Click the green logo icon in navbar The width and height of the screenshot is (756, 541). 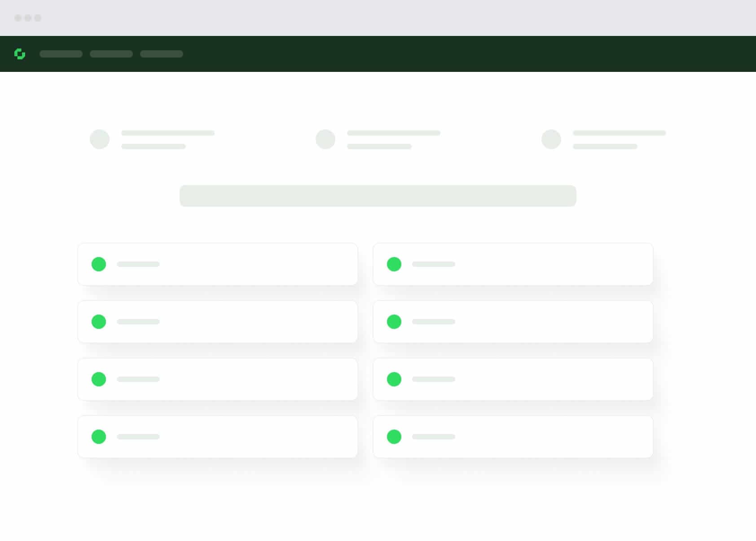pos(20,54)
